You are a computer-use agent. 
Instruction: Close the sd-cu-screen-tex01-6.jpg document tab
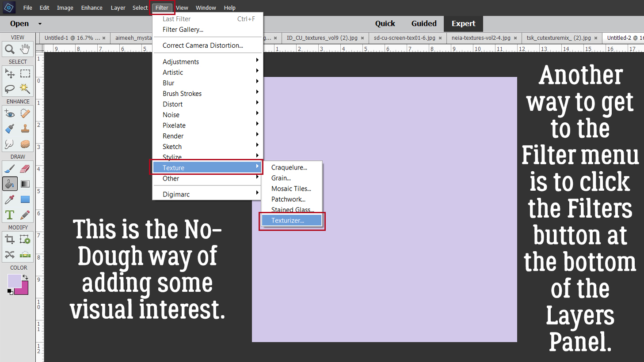pyautogui.click(x=440, y=38)
